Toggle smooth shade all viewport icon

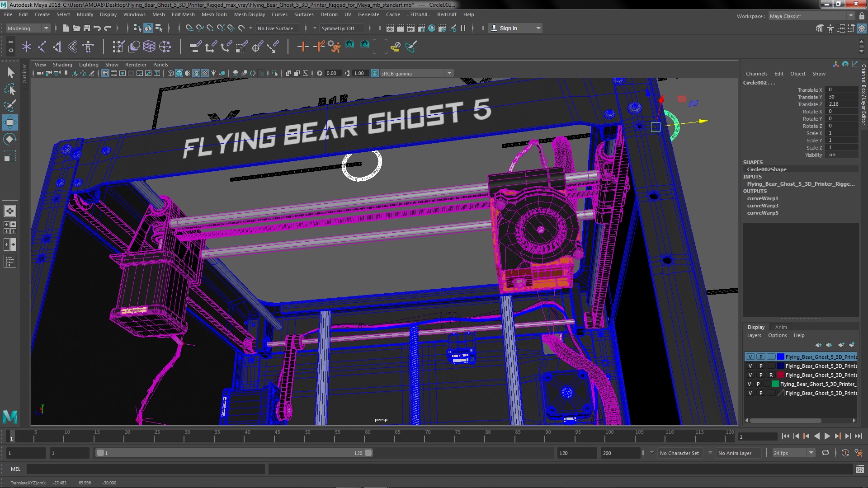pos(179,73)
